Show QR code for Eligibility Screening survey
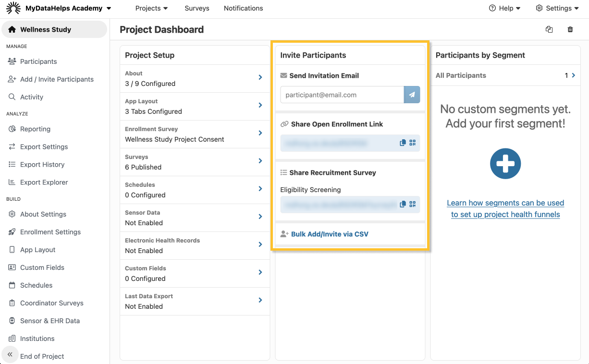589x364 pixels. click(x=412, y=205)
